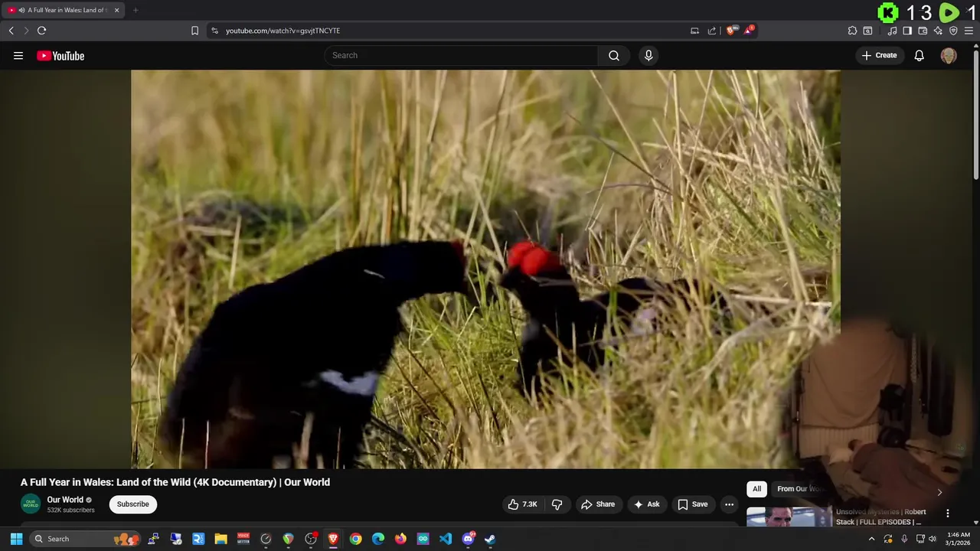Viewport: 980px width, 551px height.
Task: Open Voicemeeter from the taskbar
Action: (x=243, y=539)
